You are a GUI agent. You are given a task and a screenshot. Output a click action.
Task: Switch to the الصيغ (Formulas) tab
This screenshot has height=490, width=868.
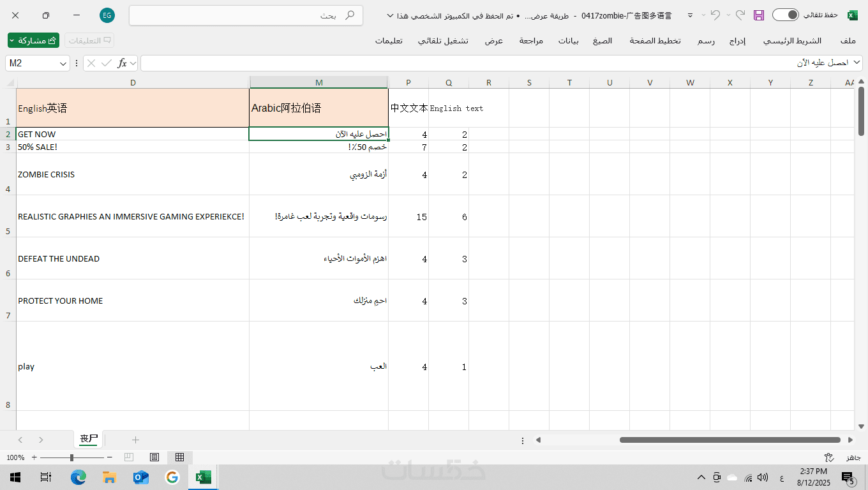tap(602, 41)
